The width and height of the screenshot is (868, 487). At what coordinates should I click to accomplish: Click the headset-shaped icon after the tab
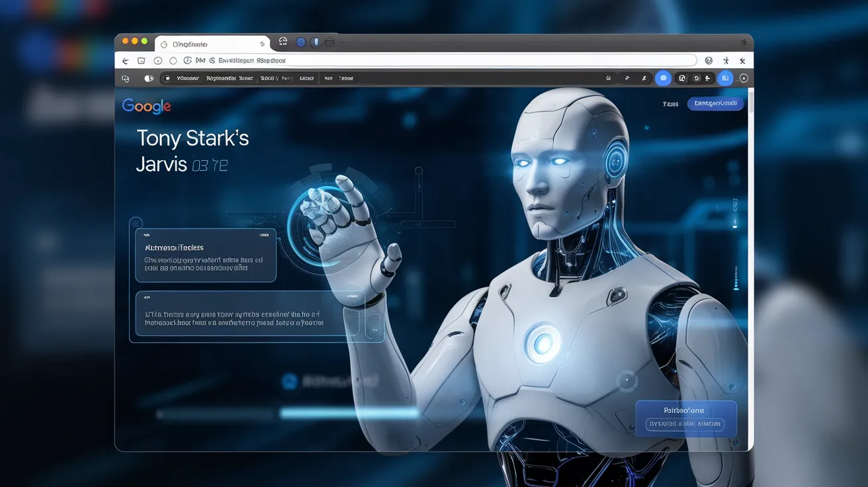283,42
